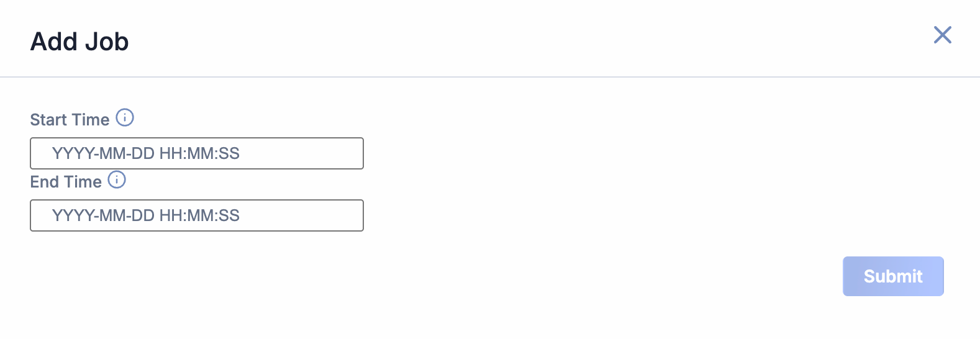Focus the first YYYY-MM-DD HH:MM:SS text box

(x=197, y=153)
